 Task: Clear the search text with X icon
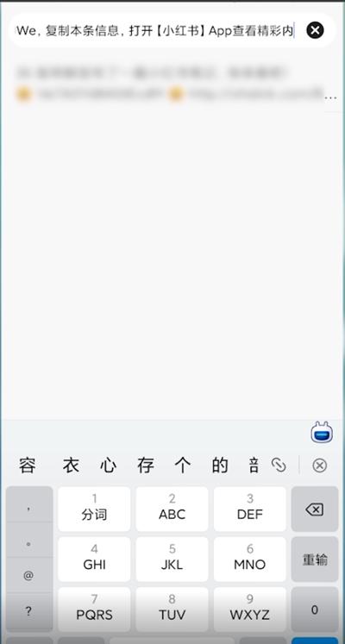click(315, 30)
